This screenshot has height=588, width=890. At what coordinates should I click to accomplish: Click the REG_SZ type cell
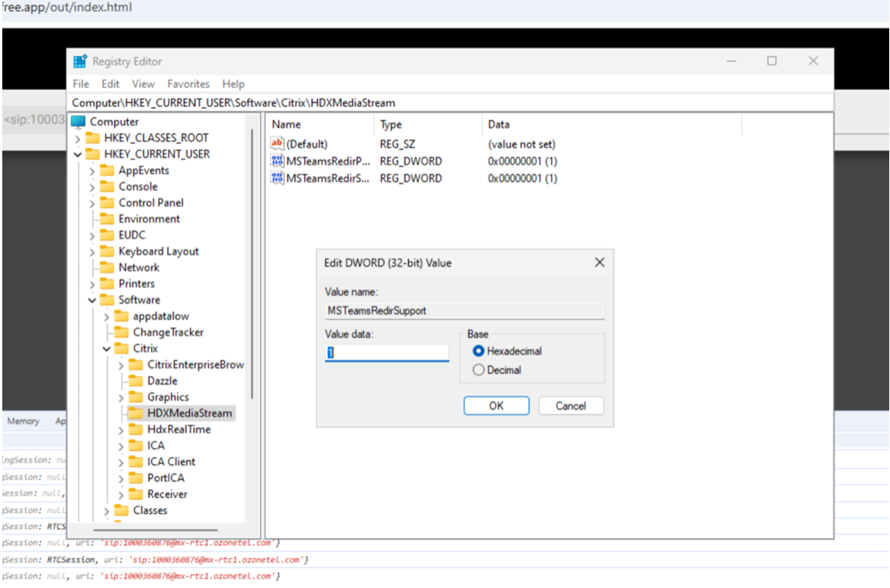click(x=397, y=144)
